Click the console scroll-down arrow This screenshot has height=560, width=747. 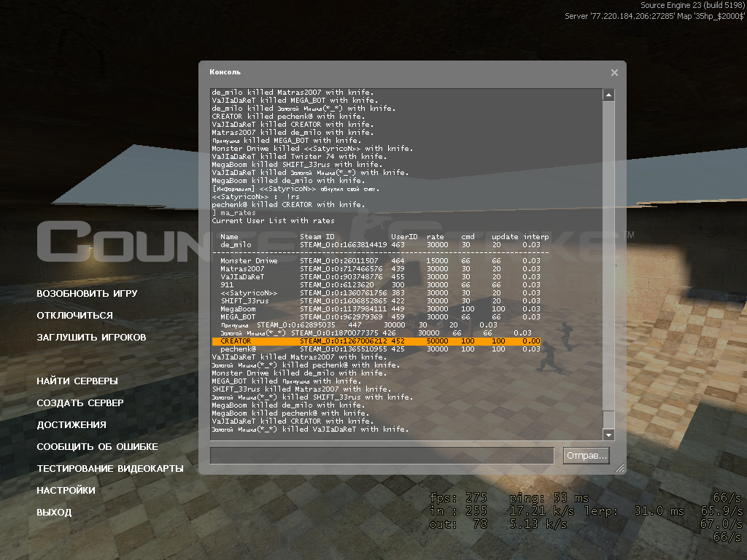[608, 435]
